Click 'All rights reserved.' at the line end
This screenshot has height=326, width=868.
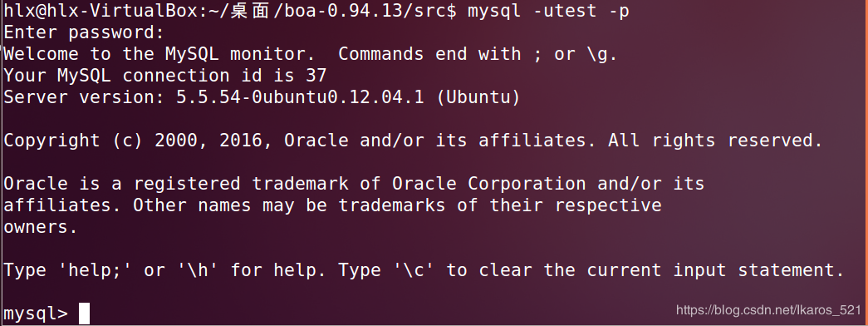click(x=715, y=141)
